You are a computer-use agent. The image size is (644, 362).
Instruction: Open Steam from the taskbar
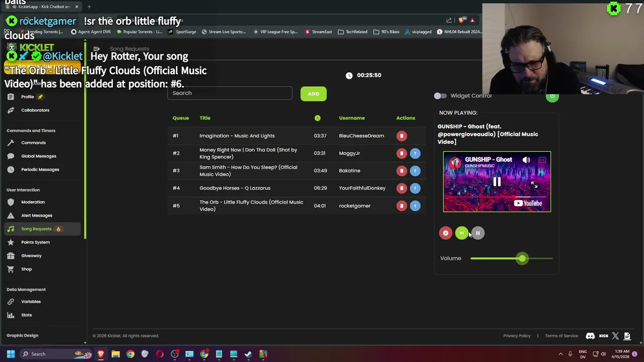(x=248, y=354)
